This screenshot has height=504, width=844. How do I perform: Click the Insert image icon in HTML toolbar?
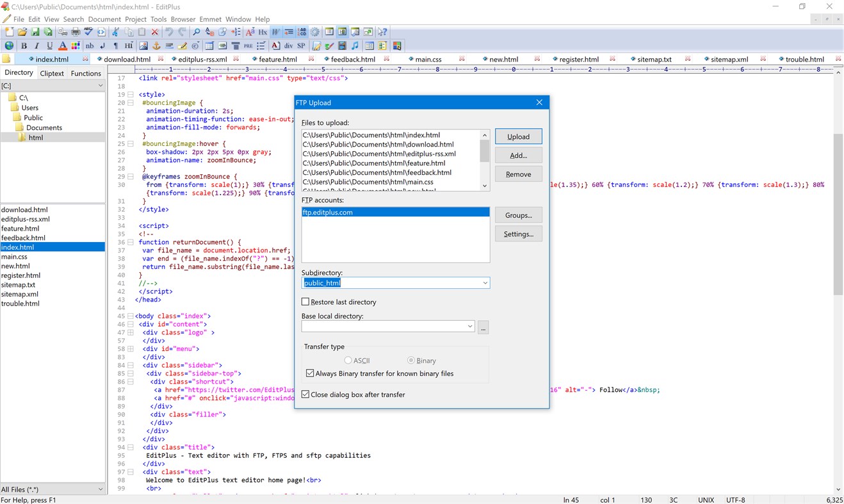click(x=143, y=46)
